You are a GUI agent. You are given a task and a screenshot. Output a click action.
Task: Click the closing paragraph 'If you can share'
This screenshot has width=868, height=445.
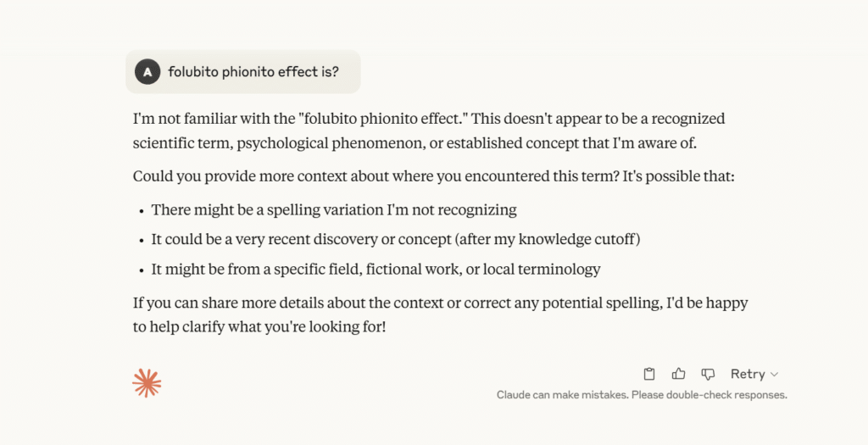[440, 315]
